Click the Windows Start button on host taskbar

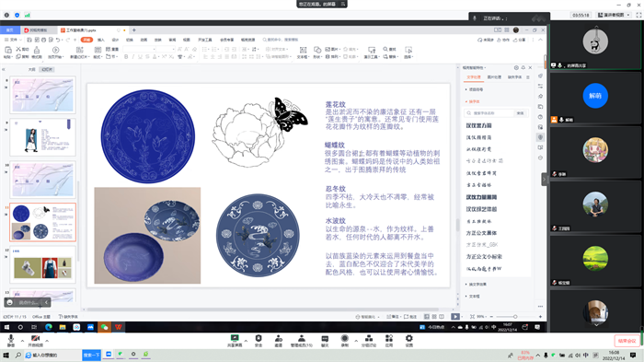click(6, 355)
